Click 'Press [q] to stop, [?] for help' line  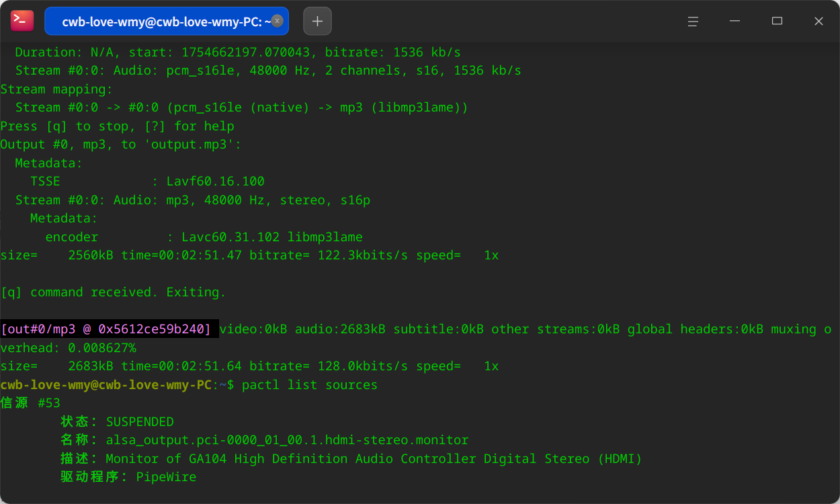[x=117, y=126]
